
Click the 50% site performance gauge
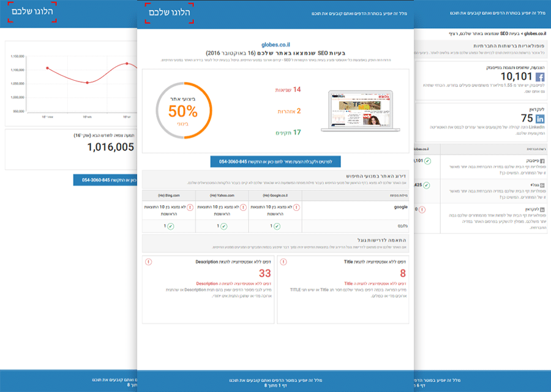pos(184,110)
